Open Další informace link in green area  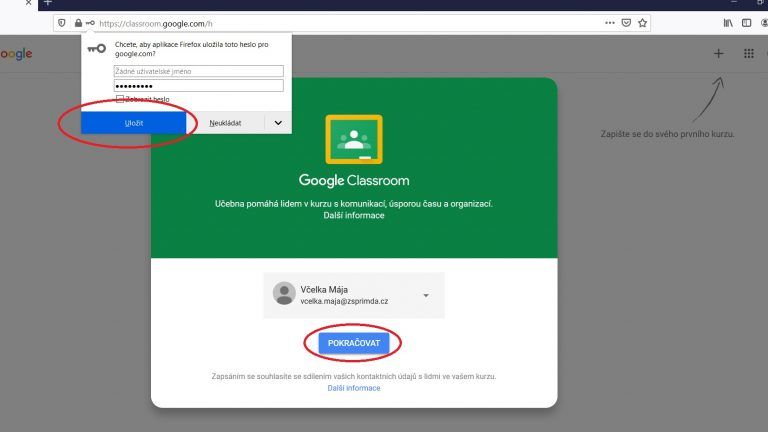tap(354, 216)
